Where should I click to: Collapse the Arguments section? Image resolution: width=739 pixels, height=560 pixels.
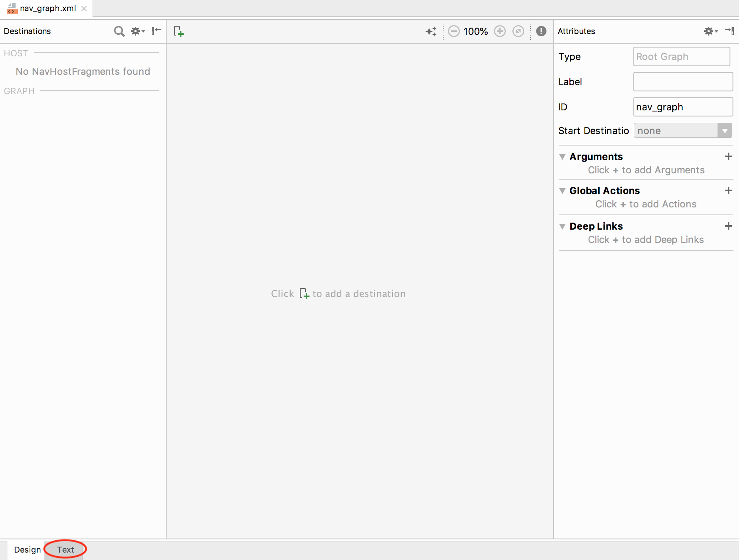click(x=562, y=156)
